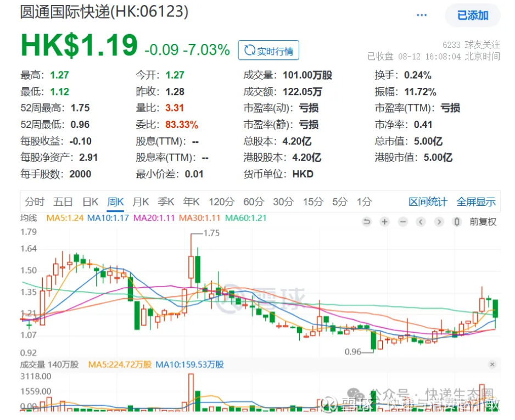Close the volume indicator panel
The width and height of the screenshot is (515, 420).
pos(492,364)
